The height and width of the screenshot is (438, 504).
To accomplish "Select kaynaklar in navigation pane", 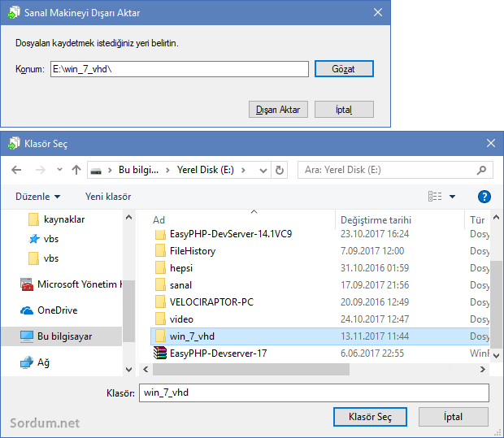I will [64, 219].
